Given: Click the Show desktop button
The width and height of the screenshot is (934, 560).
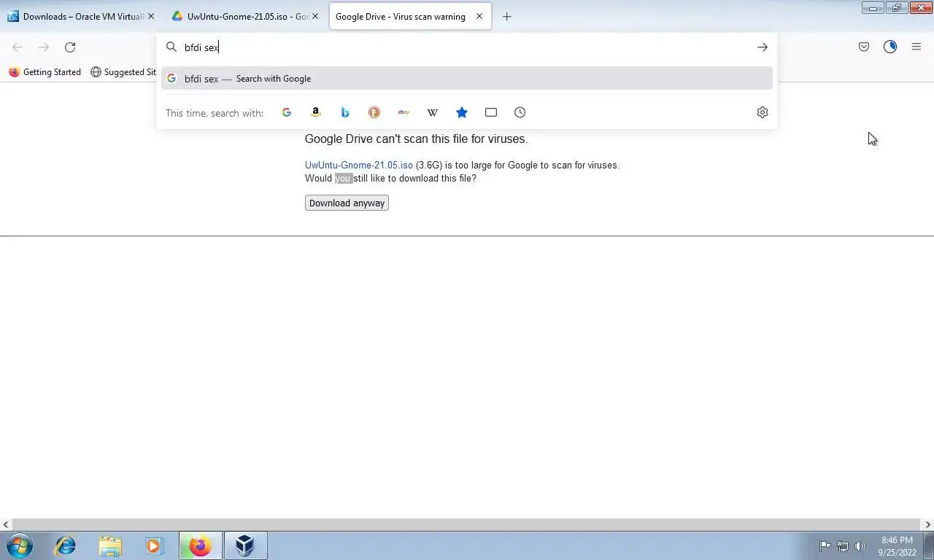Looking at the screenshot, I should pos(928,545).
